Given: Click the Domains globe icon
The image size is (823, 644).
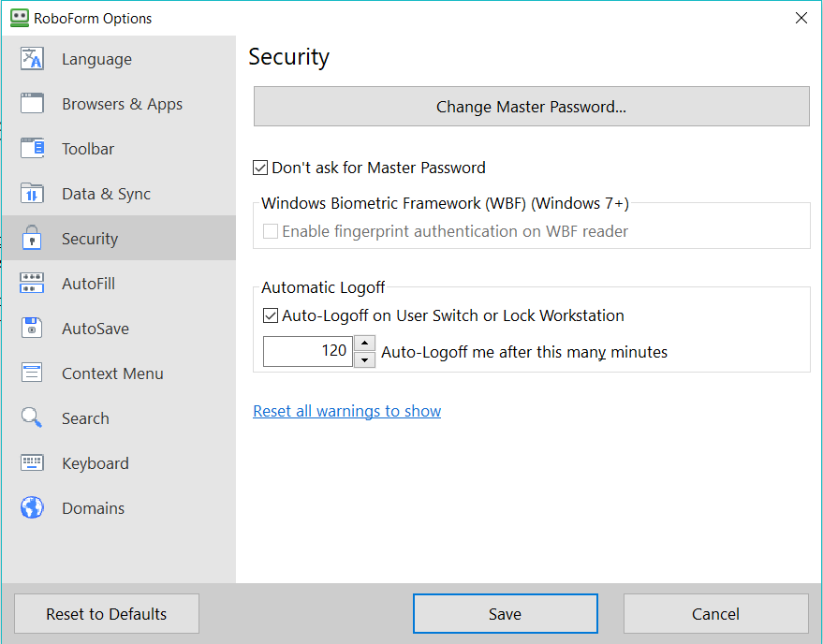Looking at the screenshot, I should click(x=32, y=507).
